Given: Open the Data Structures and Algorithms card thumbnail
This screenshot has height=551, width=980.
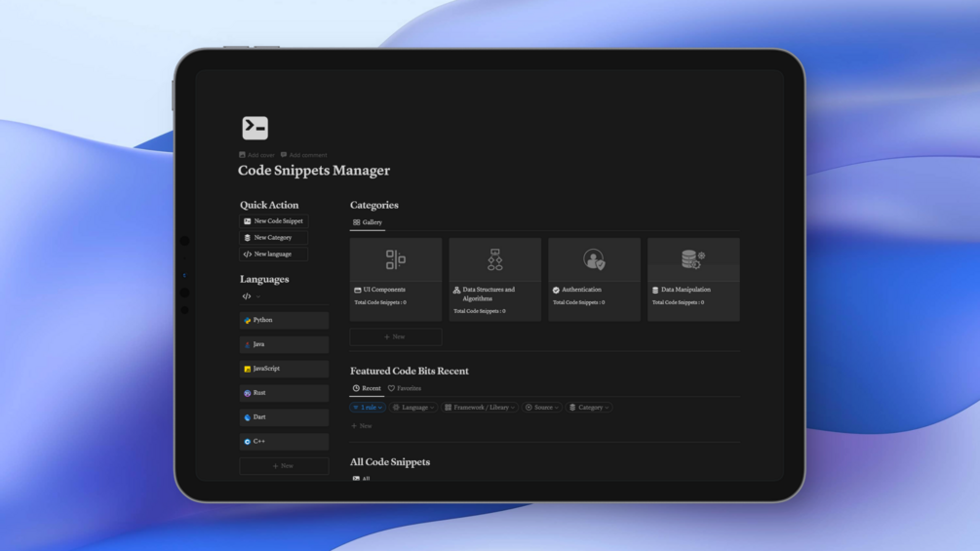Looking at the screenshot, I should pos(495,259).
